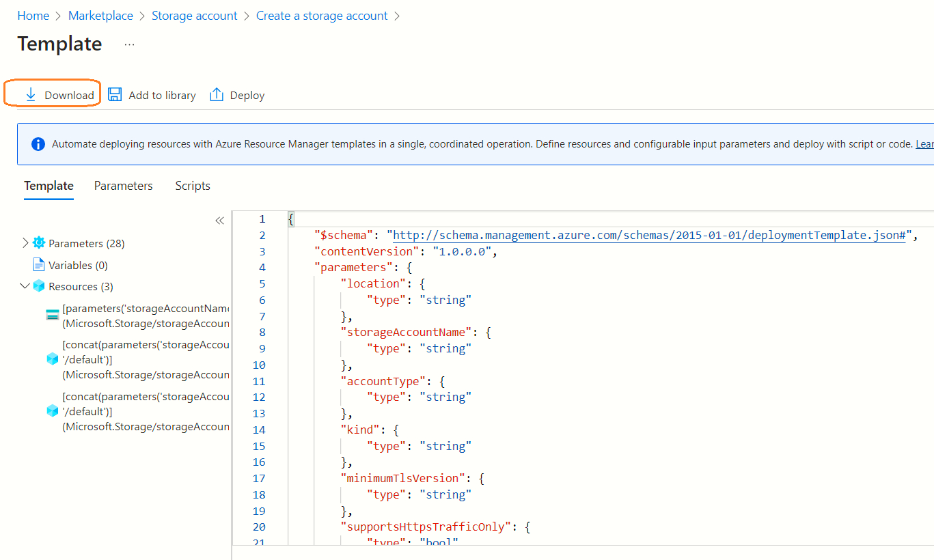Collapse the Resources (3) tree node
934x560 pixels.
coord(26,286)
